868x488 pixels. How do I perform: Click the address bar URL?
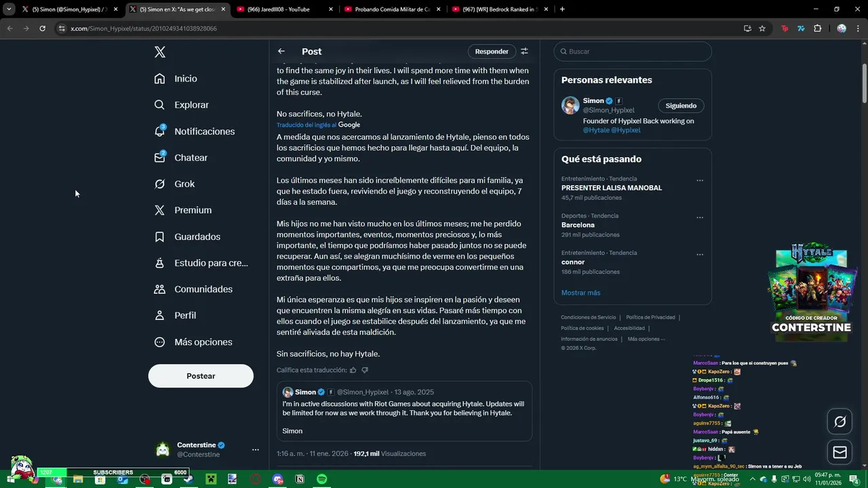[144, 28]
